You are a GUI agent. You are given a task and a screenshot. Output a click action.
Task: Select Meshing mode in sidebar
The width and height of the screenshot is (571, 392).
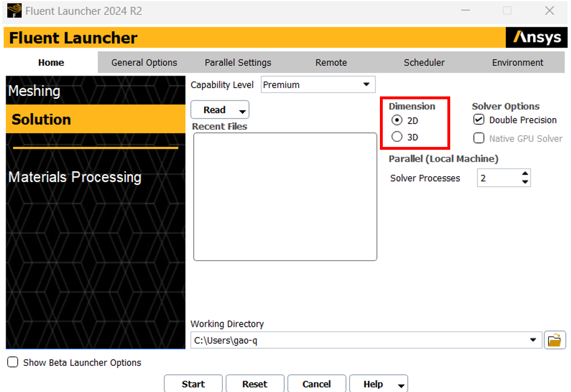pos(95,90)
